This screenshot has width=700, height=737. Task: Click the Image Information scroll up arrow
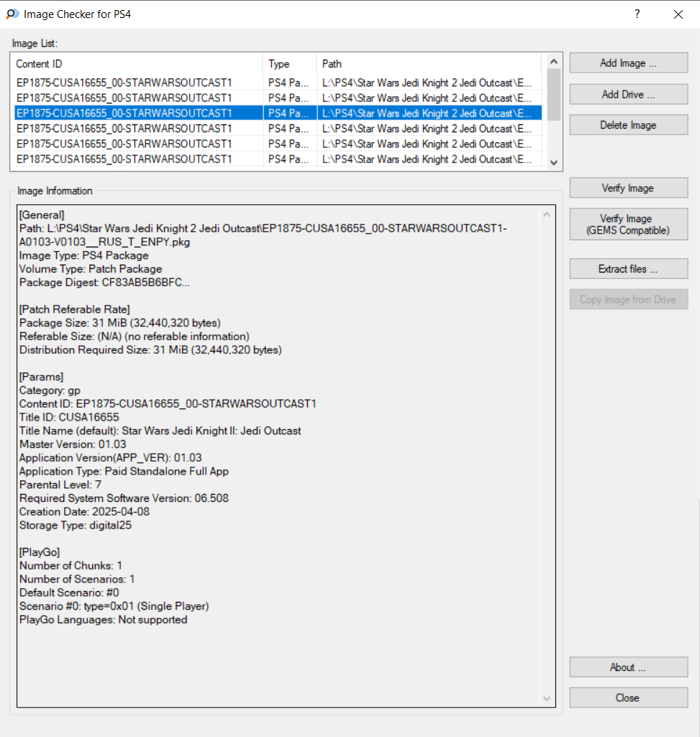tap(547, 214)
